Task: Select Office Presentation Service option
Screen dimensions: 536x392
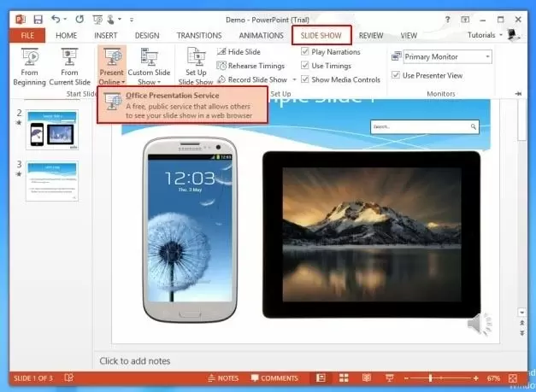Action: pyautogui.click(x=182, y=102)
